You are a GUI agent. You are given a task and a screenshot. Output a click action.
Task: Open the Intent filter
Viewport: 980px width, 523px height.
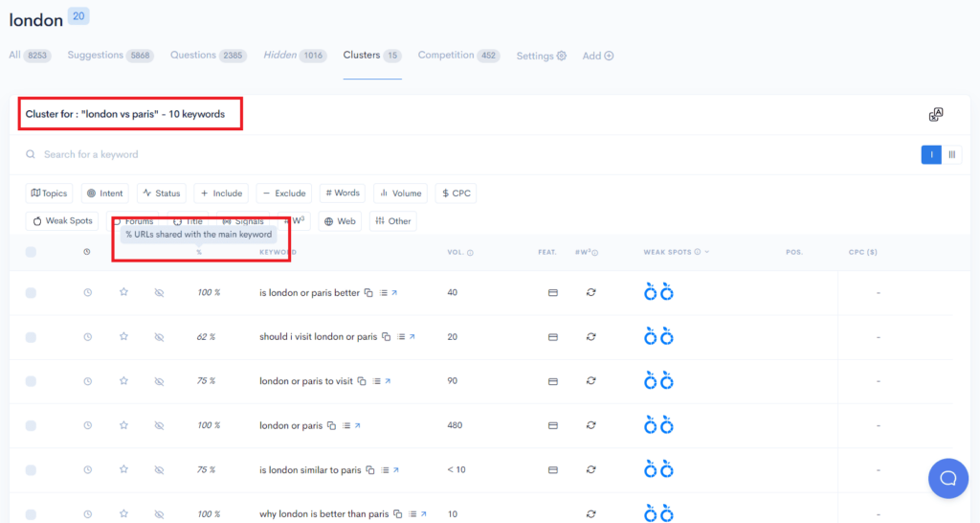pyautogui.click(x=105, y=193)
